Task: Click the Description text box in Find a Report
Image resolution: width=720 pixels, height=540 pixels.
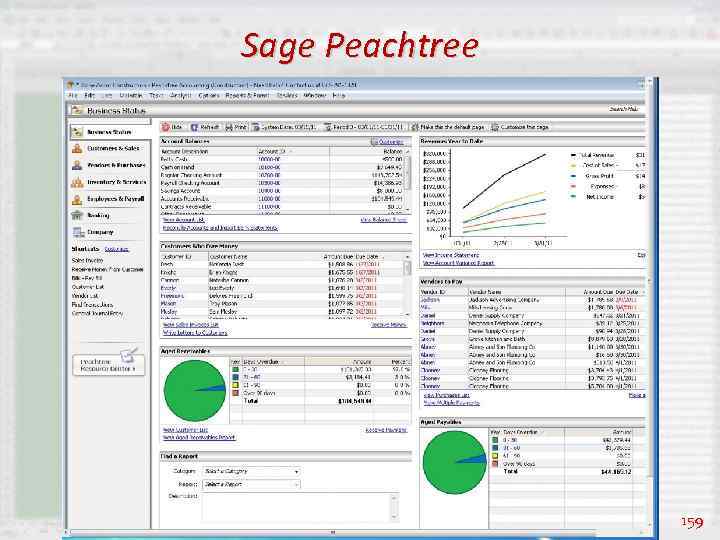Action: (300, 507)
